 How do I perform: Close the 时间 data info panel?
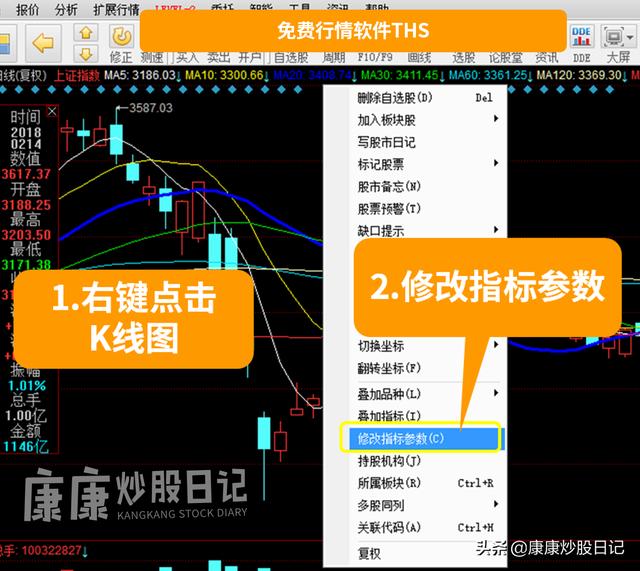point(52,111)
